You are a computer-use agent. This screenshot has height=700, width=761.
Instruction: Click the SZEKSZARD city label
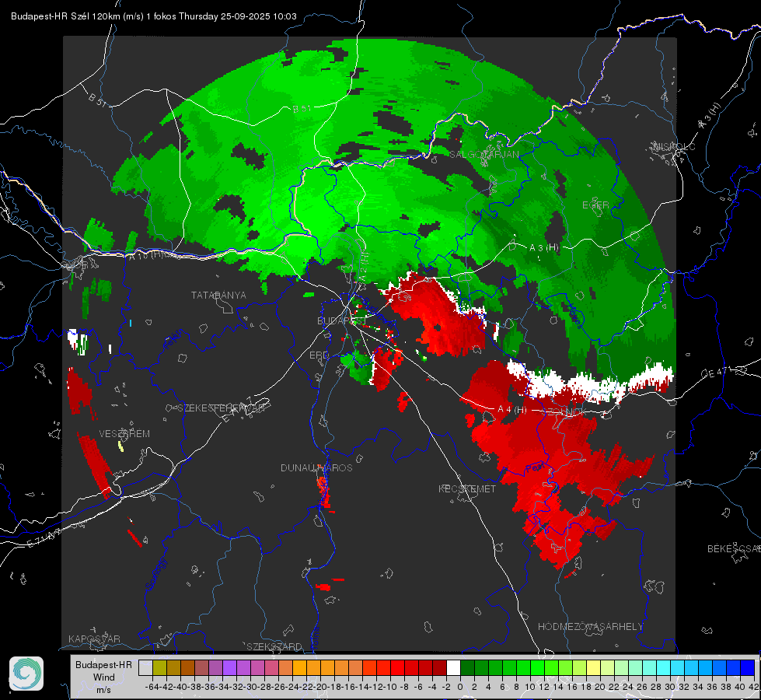click(x=274, y=646)
